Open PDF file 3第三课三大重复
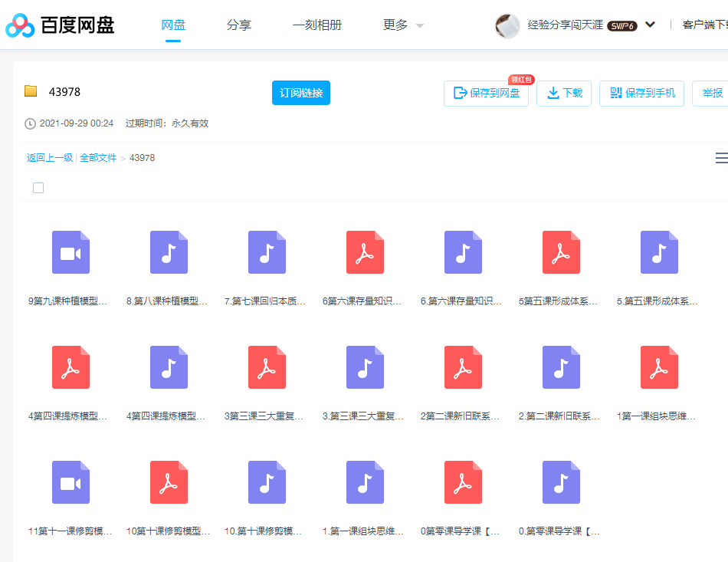Image resolution: width=728 pixels, height=562 pixels. pos(267,367)
